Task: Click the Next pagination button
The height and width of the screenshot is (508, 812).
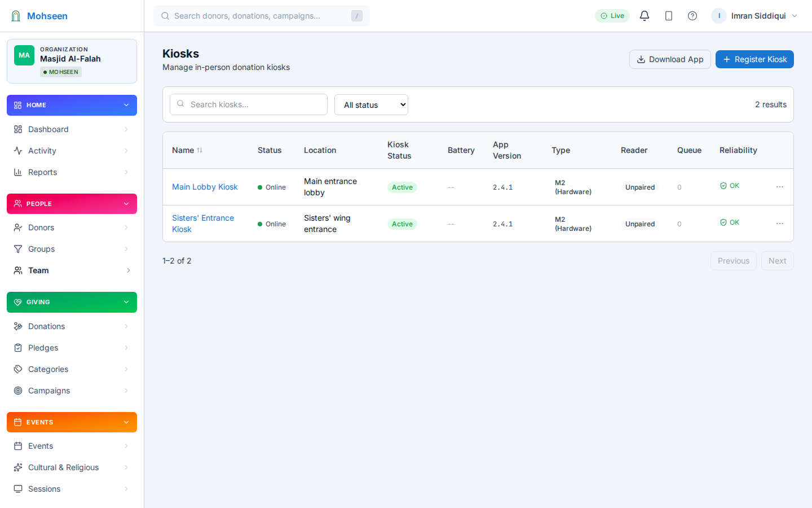Action: click(x=778, y=261)
